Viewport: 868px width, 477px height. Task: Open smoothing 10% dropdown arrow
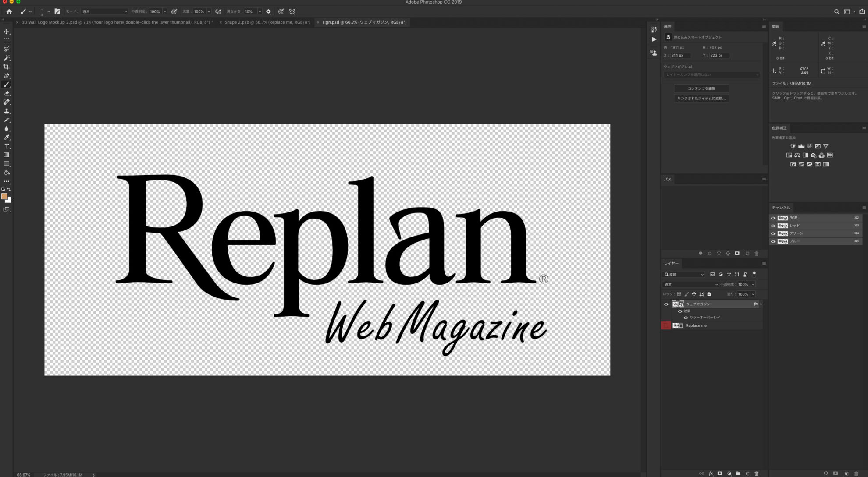pyautogui.click(x=260, y=11)
